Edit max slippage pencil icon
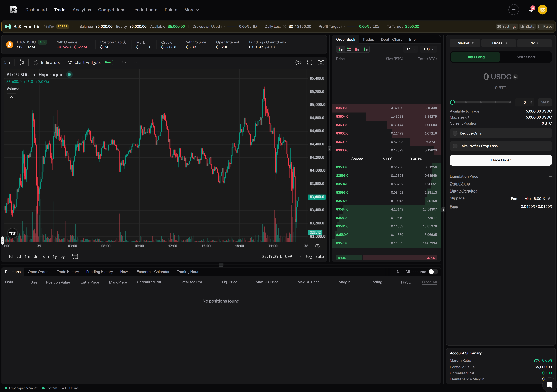557x392 pixels. 549,199
